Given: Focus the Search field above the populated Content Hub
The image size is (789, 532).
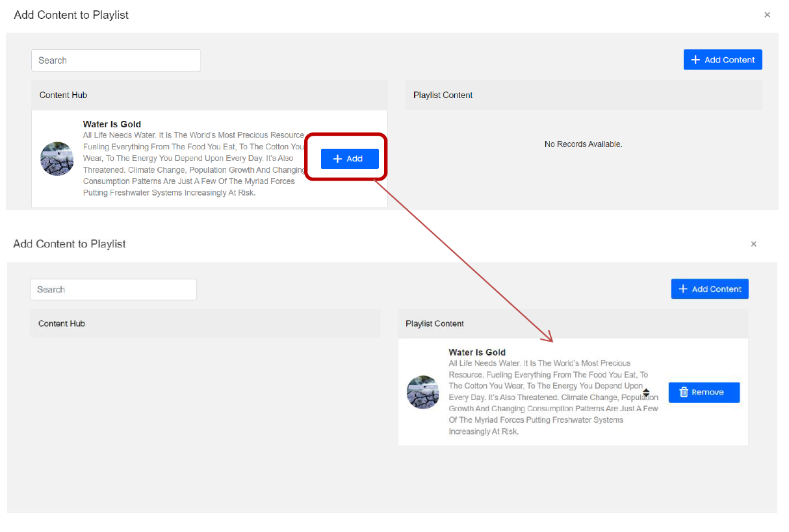Looking at the screenshot, I should tap(116, 60).
